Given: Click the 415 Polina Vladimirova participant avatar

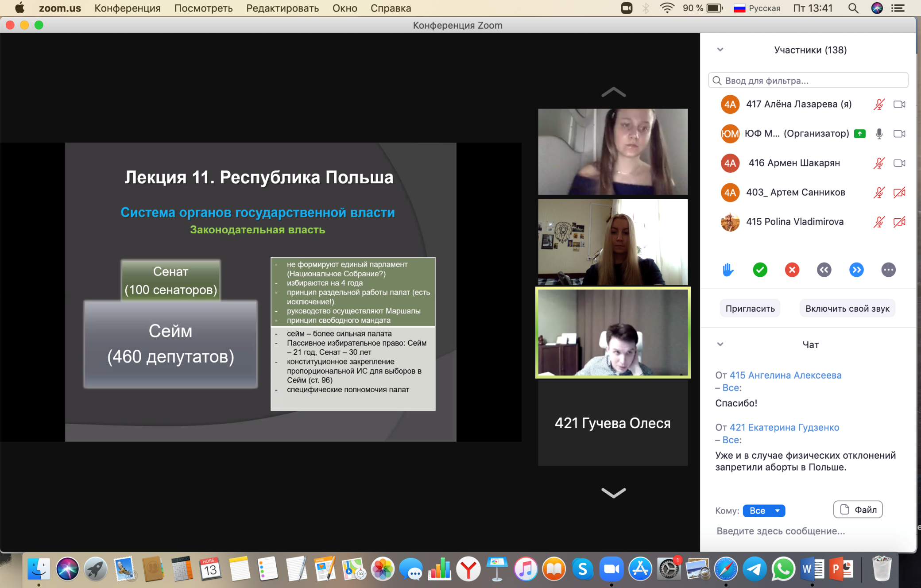Looking at the screenshot, I should (x=730, y=222).
